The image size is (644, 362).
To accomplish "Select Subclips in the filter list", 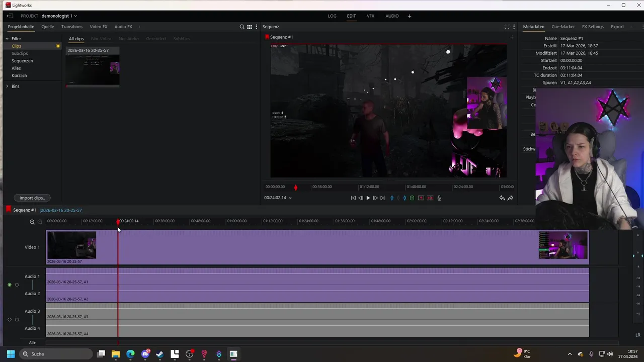I will coord(20,53).
